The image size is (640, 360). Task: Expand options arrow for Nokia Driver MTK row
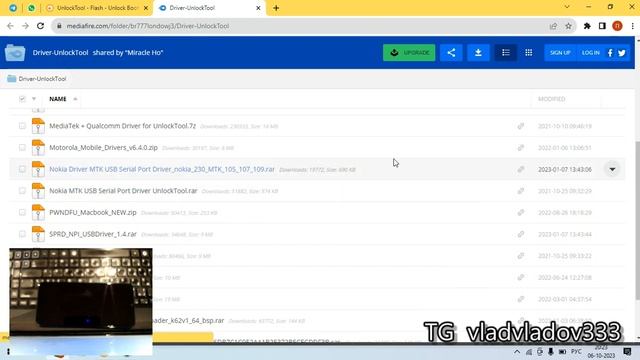point(612,169)
